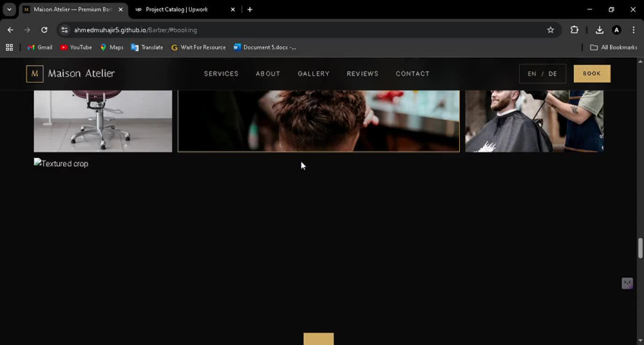
Task: Open a new browser tab
Action: click(250, 10)
